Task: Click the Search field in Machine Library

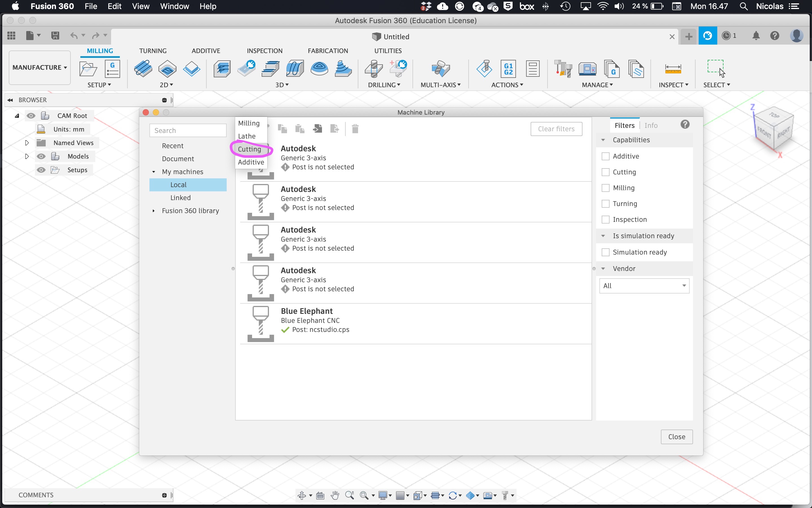Action: pyautogui.click(x=188, y=130)
